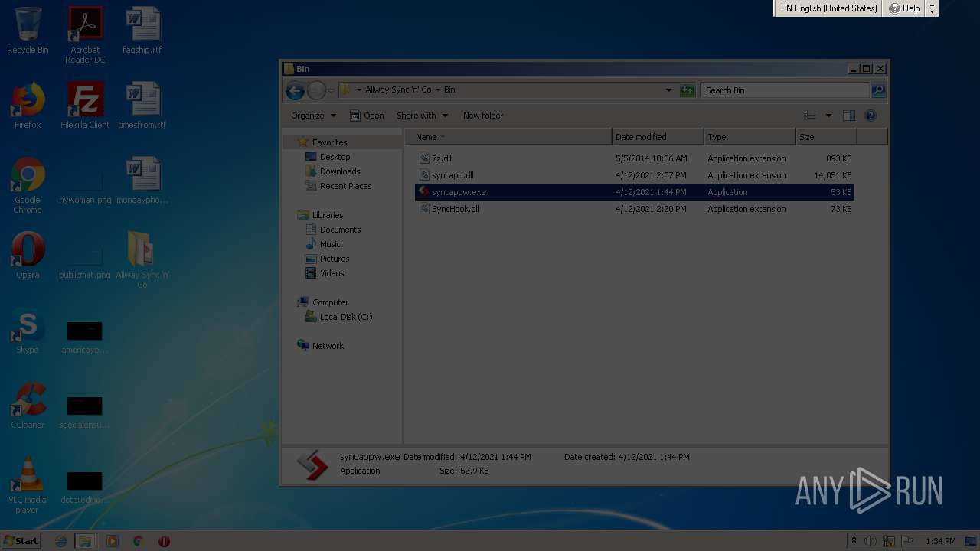The width and height of the screenshot is (980, 551).
Task: Click the taskbar clock
Action: pyautogui.click(x=940, y=541)
